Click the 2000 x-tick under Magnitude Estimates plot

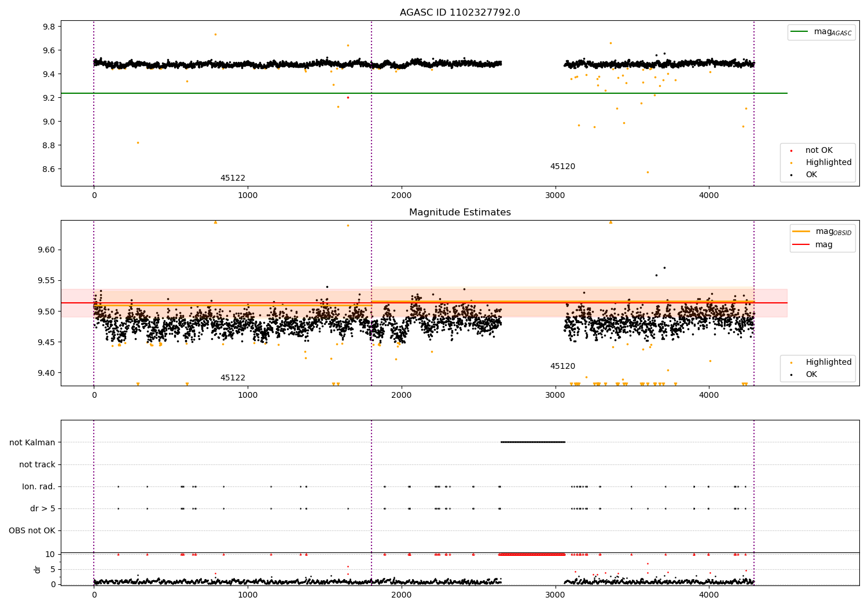[402, 396]
